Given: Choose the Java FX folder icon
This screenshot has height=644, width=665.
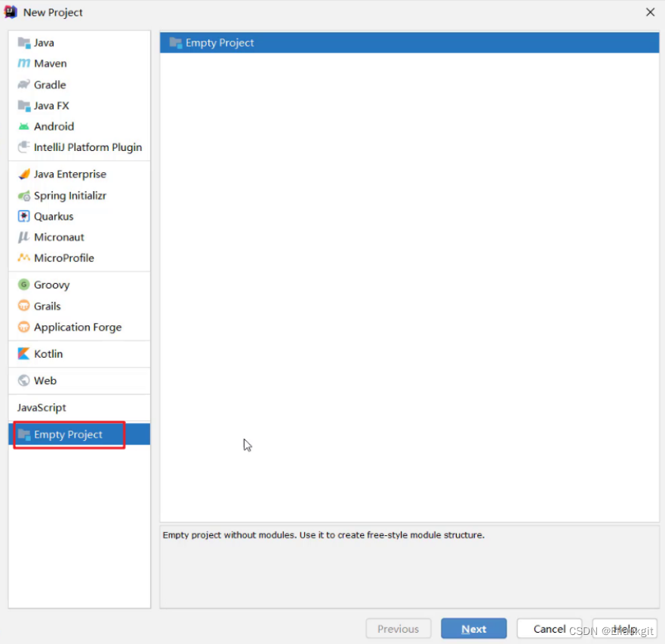Looking at the screenshot, I should click(23, 106).
